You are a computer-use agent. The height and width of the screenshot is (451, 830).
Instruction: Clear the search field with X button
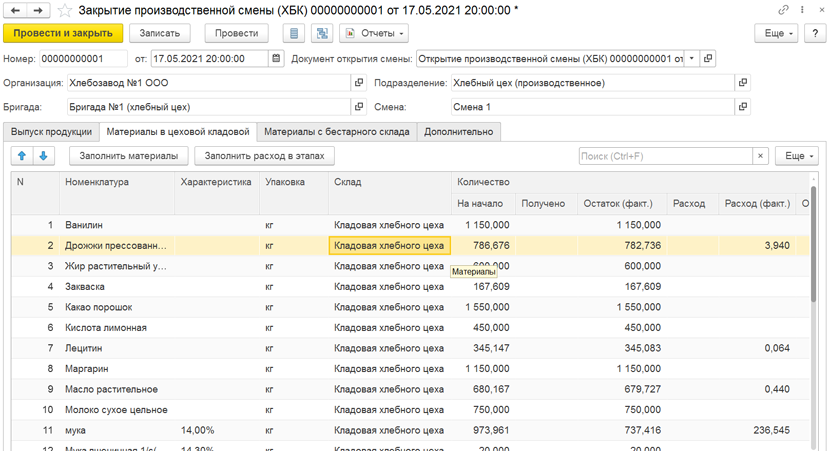pyautogui.click(x=761, y=156)
